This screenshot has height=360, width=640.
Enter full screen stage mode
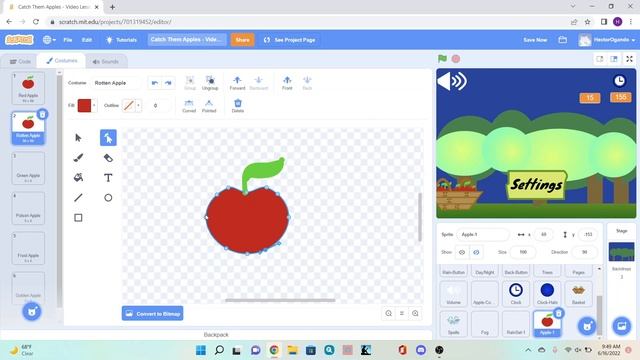[629, 59]
